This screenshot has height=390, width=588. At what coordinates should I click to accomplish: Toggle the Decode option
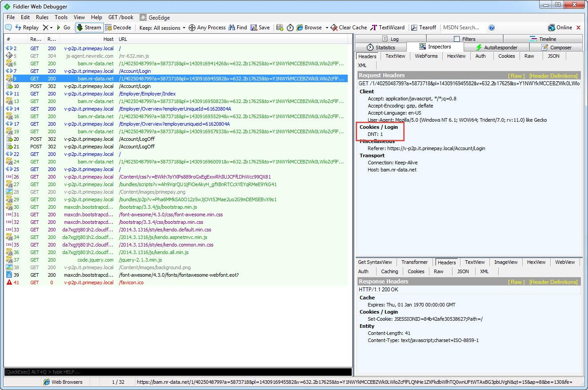pyautogui.click(x=118, y=28)
